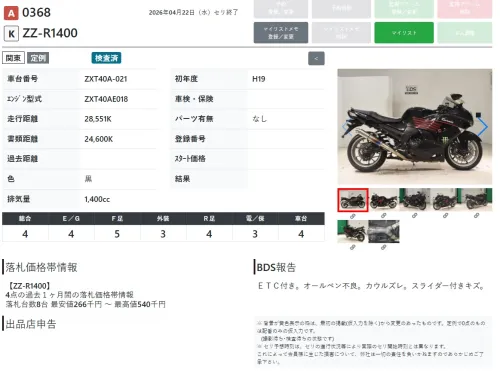Open the マイリストメモ 登録/変更 button
This screenshot has height=387, width=500.
coord(281,33)
